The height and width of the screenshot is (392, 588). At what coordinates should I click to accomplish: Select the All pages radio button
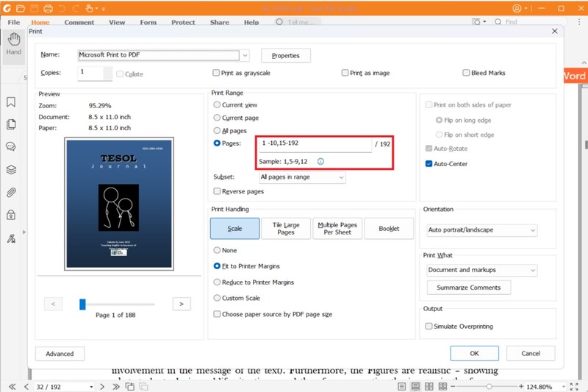tap(217, 130)
